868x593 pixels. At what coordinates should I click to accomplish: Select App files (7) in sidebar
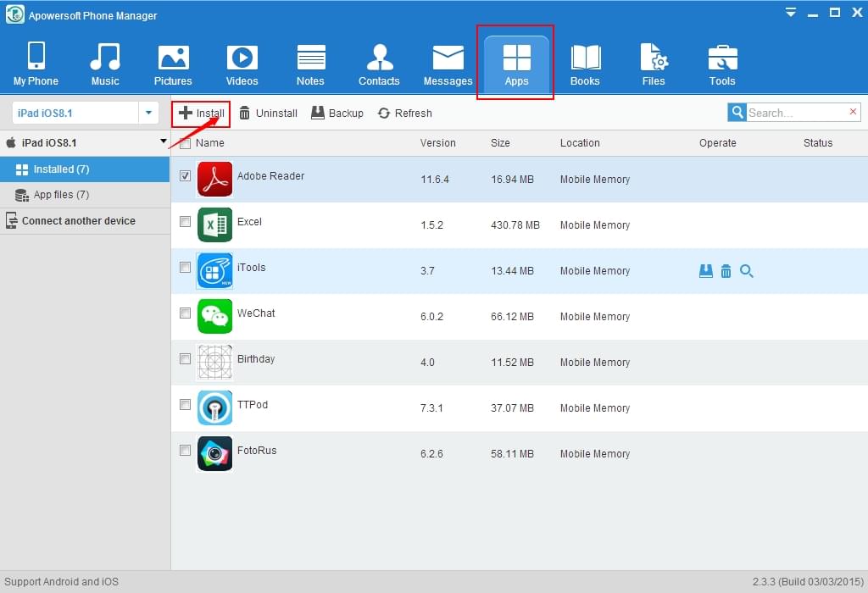tap(61, 195)
